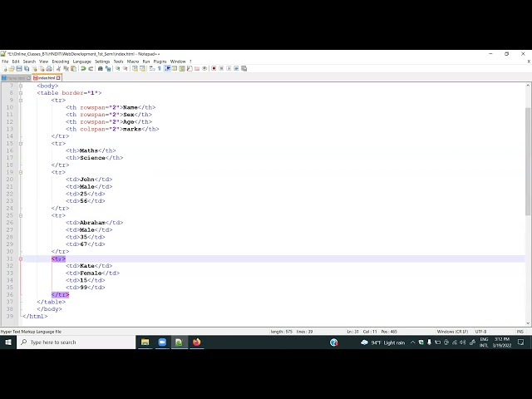Open the Encoding menu

[x=61, y=62]
